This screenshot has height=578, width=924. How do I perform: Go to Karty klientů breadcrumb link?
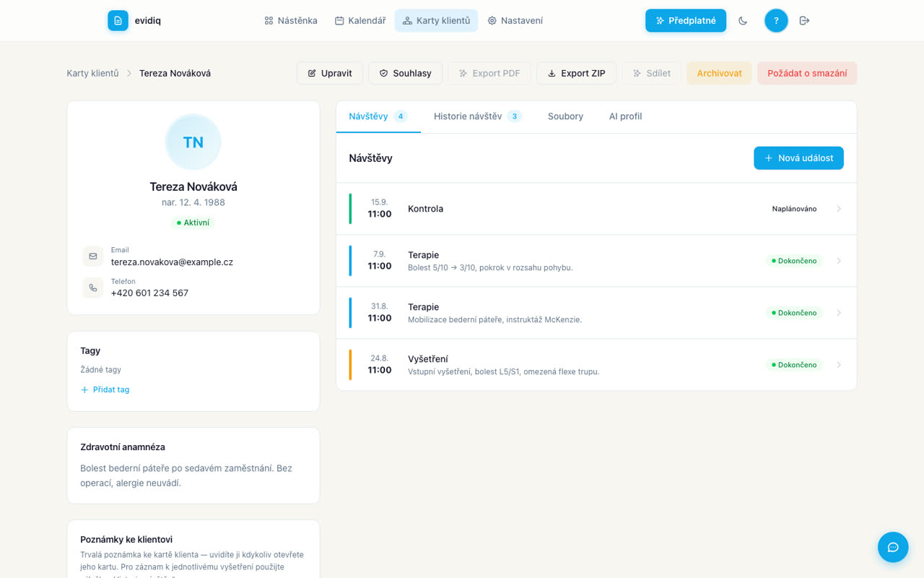92,73
